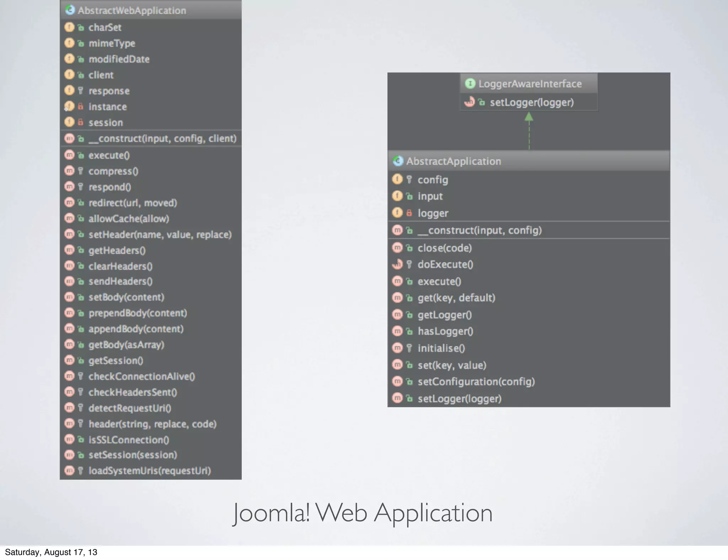728x560 pixels.
Task: Click the Joomla! Web Application slide title
Action: [x=363, y=513]
